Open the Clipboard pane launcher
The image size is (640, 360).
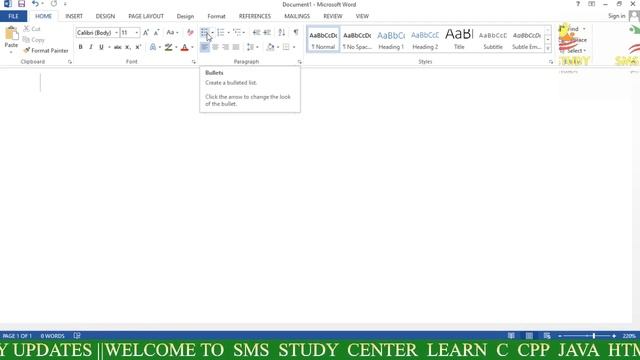70,62
